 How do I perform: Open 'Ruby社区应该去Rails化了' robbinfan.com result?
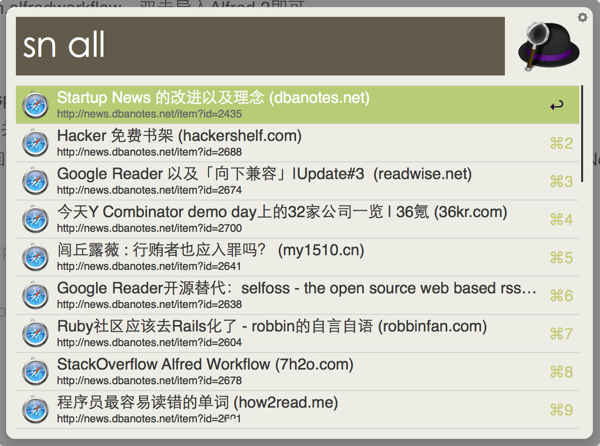pos(297,334)
